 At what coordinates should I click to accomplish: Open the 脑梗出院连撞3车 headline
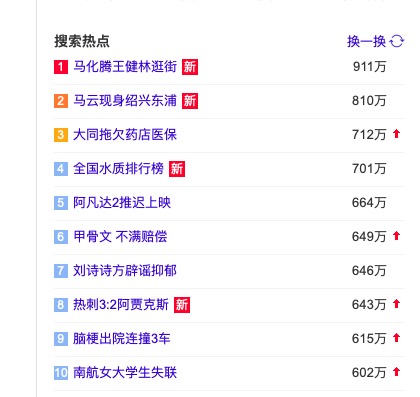click(x=122, y=339)
